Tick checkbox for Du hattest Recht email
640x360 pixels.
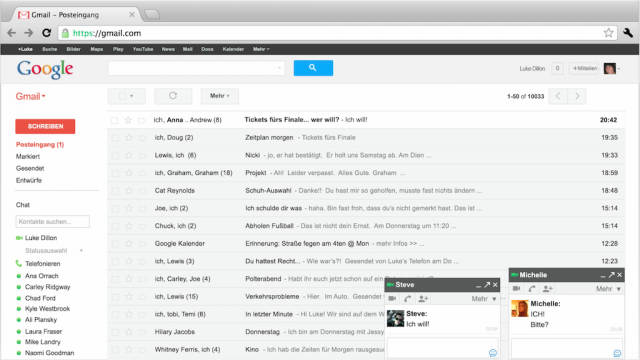click(115, 262)
